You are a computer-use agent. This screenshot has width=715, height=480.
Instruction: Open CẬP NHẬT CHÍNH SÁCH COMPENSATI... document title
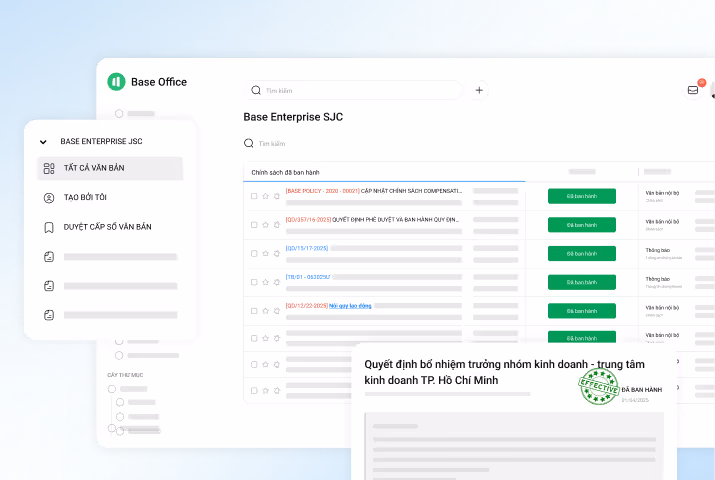coord(411,191)
